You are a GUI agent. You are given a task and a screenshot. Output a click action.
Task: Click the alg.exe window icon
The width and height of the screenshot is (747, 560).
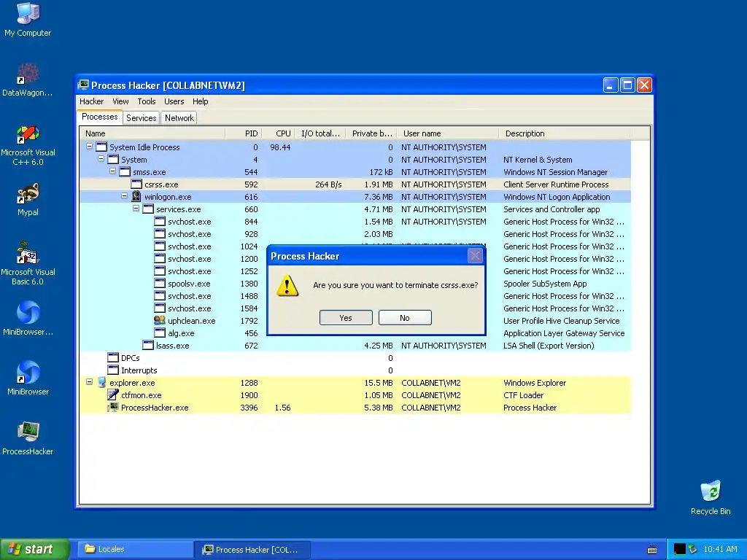(160, 332)
